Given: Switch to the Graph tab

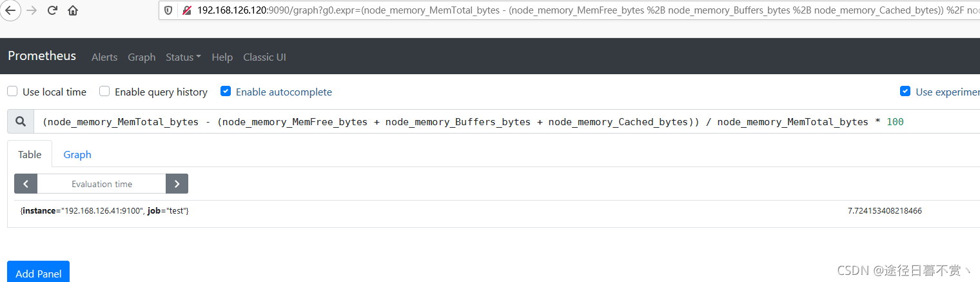Looking at the screenshot, I should [77, 155].
